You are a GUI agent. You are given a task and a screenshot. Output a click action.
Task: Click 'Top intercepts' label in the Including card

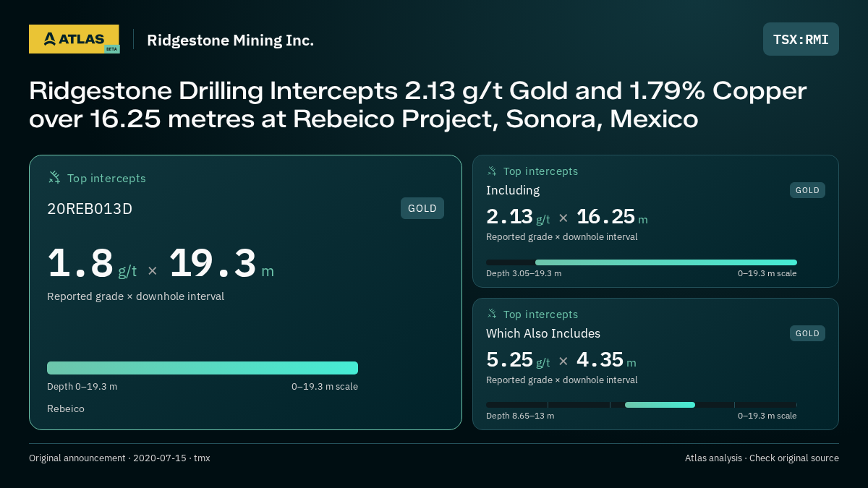click(x=540, y=171)
